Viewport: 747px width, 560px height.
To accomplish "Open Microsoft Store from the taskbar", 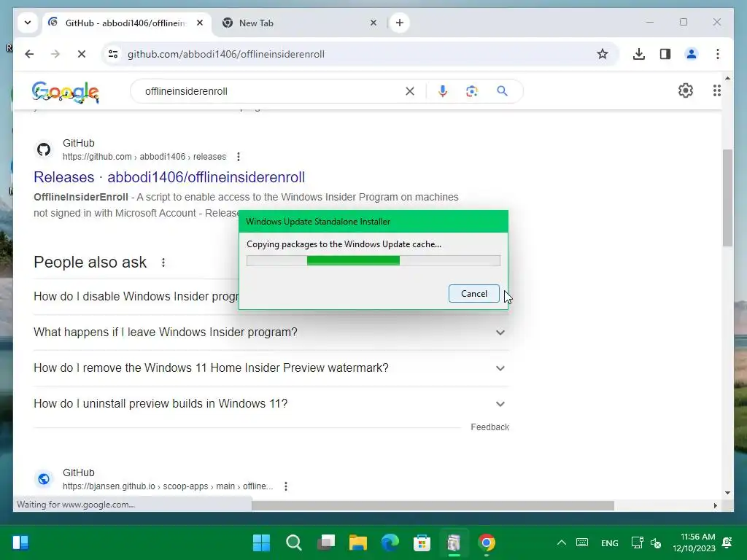I will (422, 542).
